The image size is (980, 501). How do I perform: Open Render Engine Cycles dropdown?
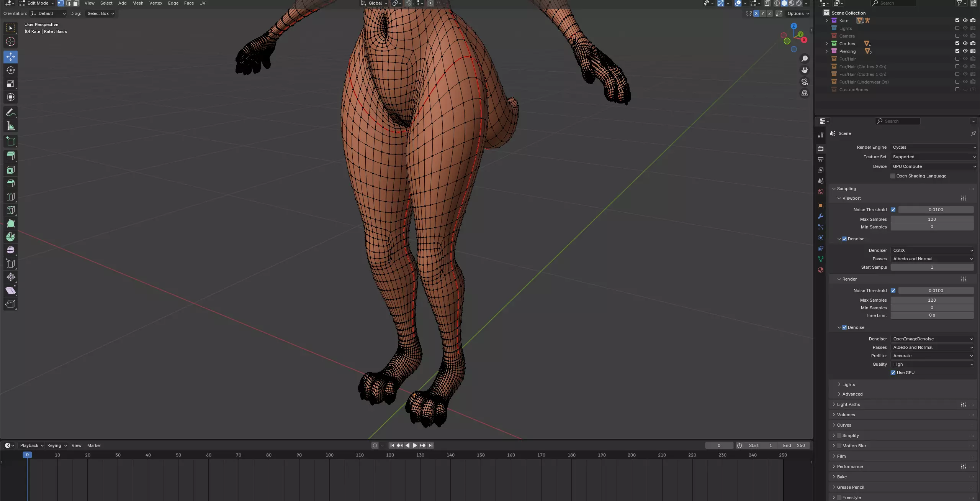click(x=934, y=147)
